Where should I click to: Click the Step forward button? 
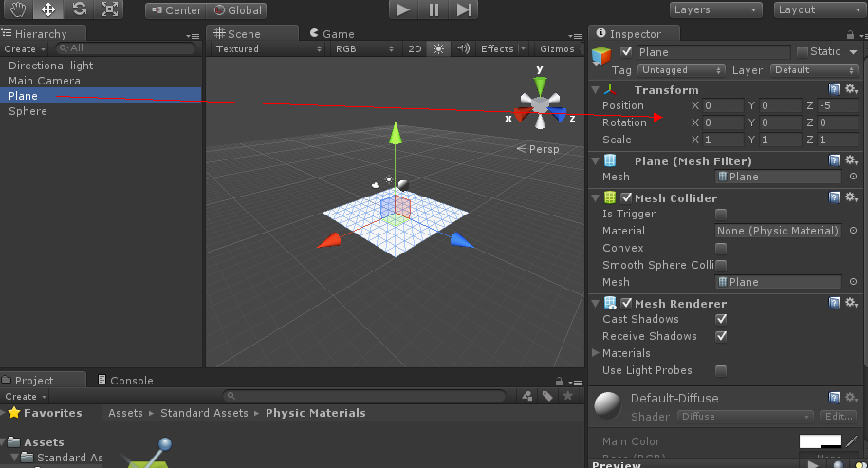(464, 9)
